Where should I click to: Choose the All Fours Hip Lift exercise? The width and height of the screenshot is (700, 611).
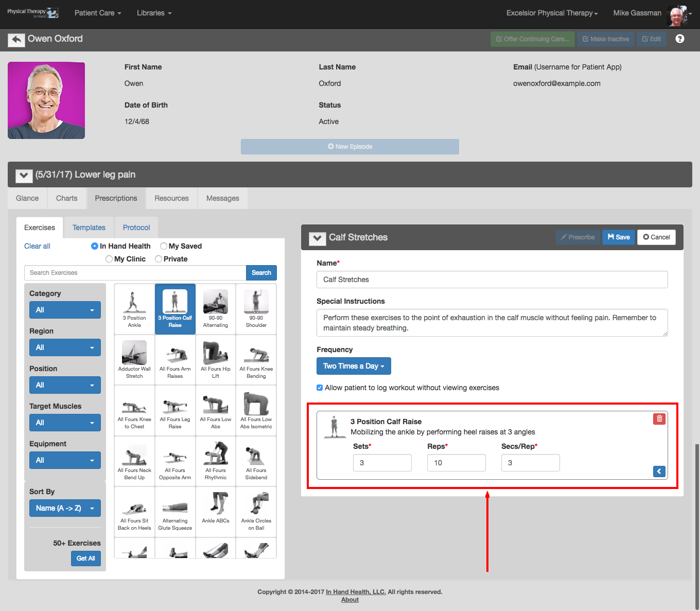(216, 359)
